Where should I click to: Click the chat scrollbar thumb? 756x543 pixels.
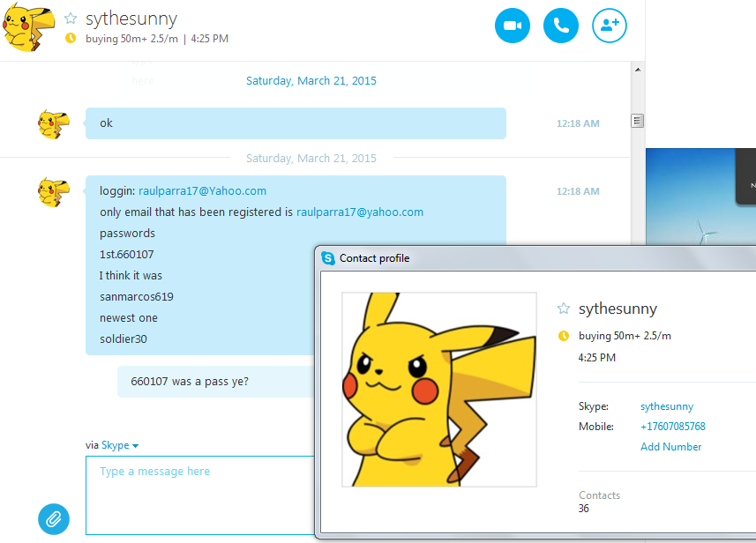638,121
